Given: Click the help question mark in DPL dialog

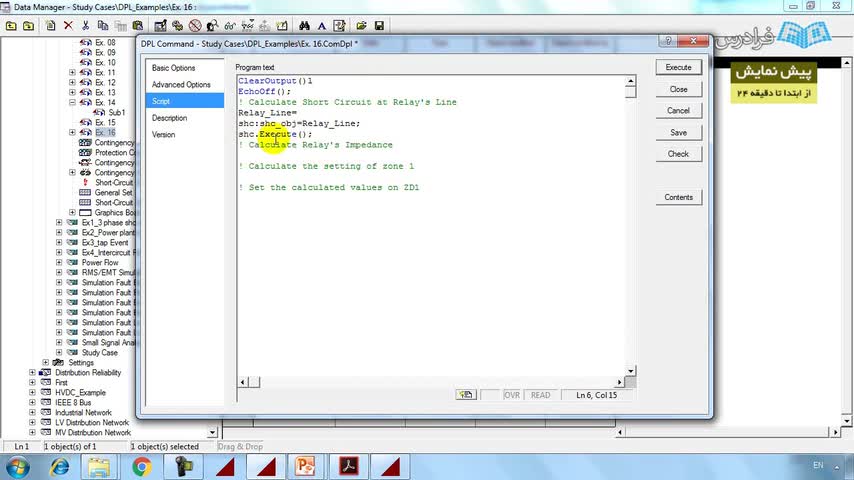Looking at the screenshot, I should coord(667,41).
